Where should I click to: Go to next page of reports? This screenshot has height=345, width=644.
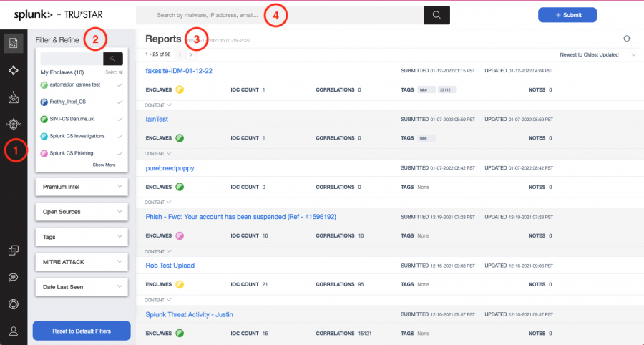[191, 54]
